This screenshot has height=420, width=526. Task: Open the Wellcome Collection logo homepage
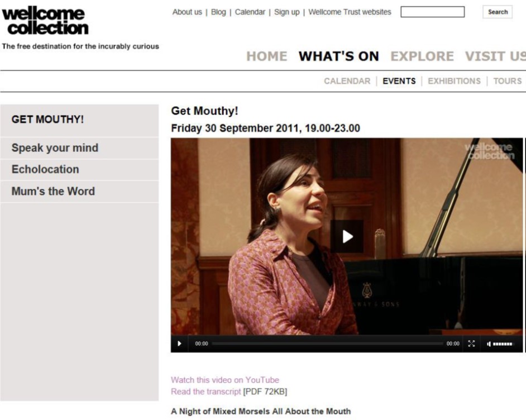pyautogui.click(x=45, y=21)
